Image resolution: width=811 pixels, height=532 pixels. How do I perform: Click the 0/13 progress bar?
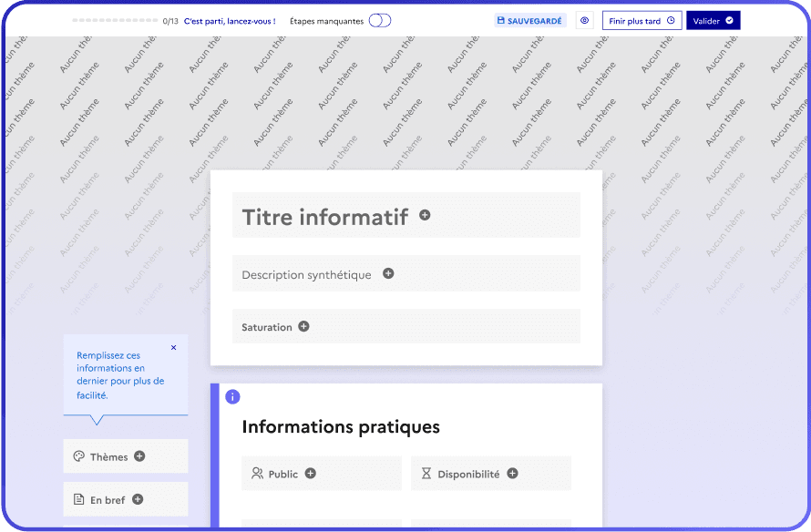tap(115, 20)
